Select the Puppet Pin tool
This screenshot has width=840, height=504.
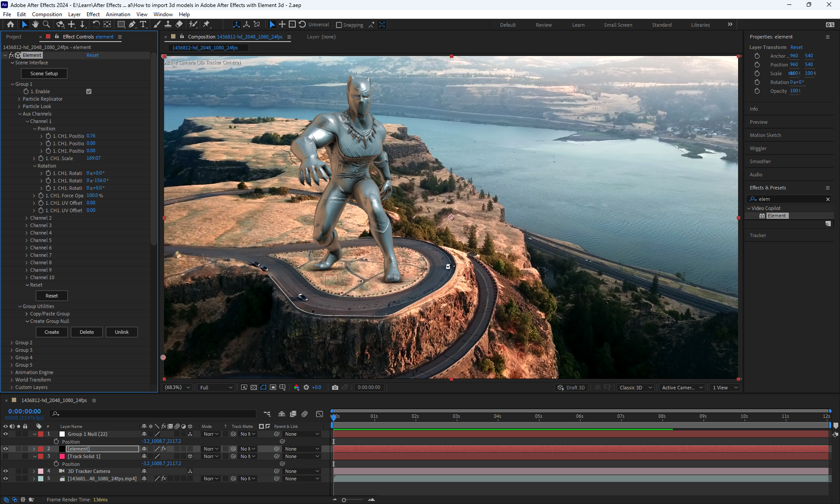click(x=206, y=24)
